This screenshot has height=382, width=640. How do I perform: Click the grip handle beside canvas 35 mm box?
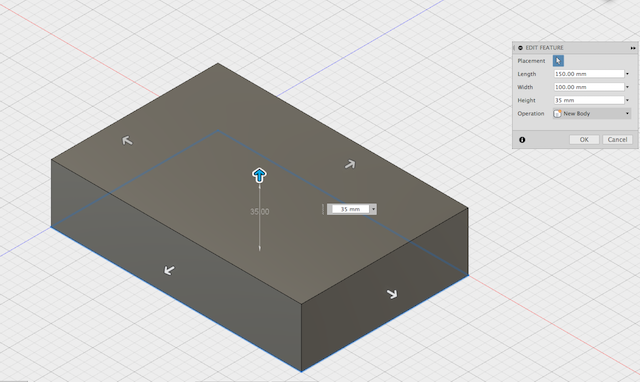coord(324,209)
